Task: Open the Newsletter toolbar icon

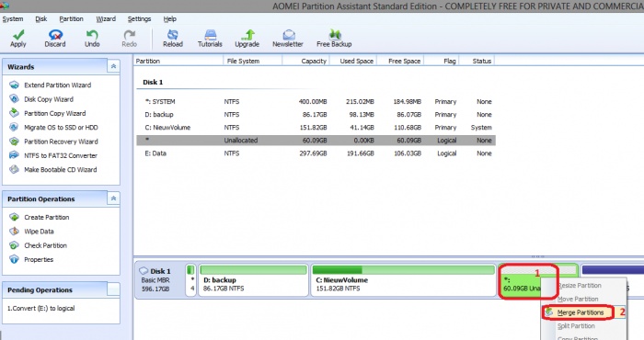Action: pyautogui.click(x=288, y=35)
